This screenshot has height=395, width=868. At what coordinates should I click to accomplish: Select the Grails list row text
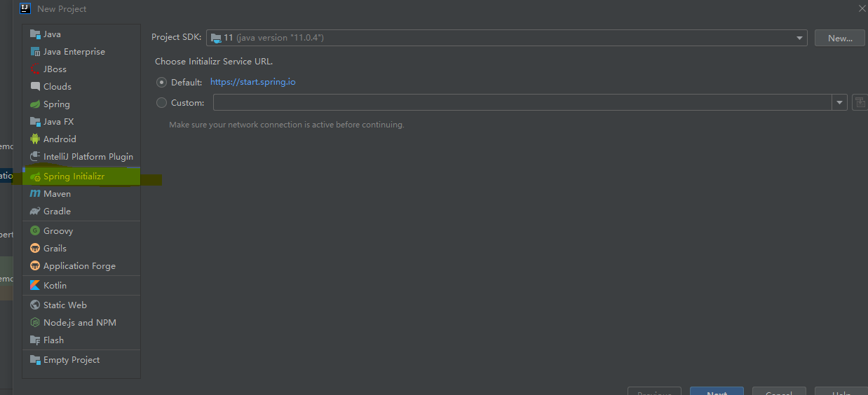[55, 249]
